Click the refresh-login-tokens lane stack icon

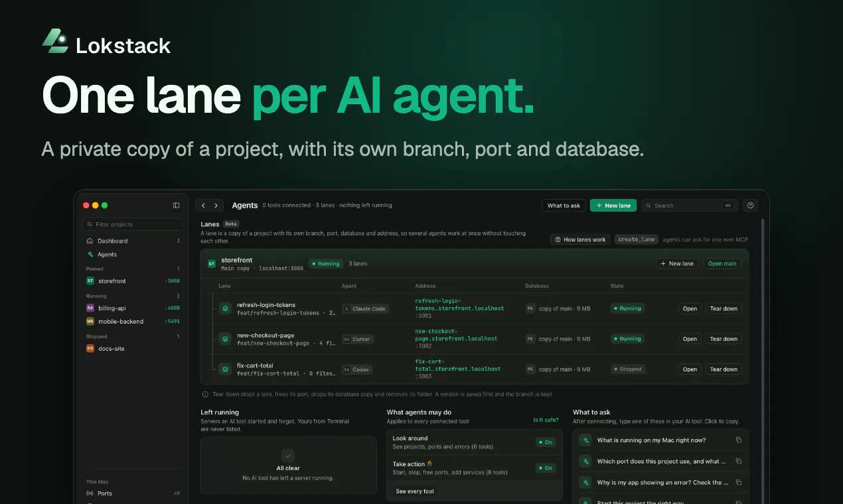(225, 308)
